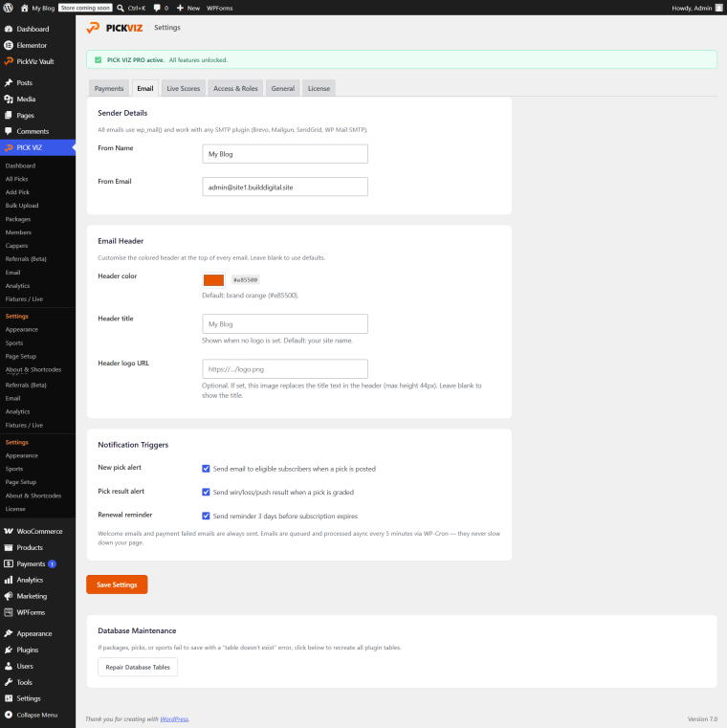Click the Marketing megaphone icon
The image size is (727, 728).
coord(9,596)
